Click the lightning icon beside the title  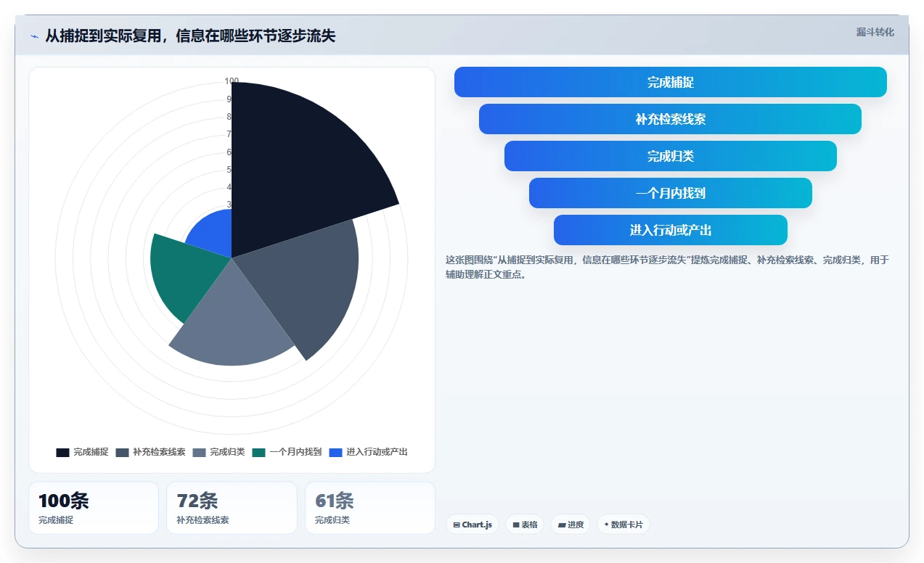(34, 36)
